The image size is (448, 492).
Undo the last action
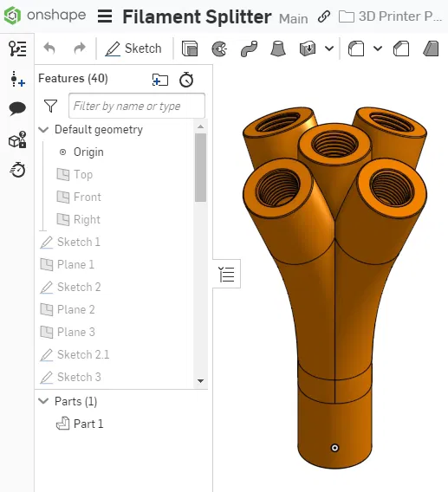pyautogui.click(x=49, y=49)
